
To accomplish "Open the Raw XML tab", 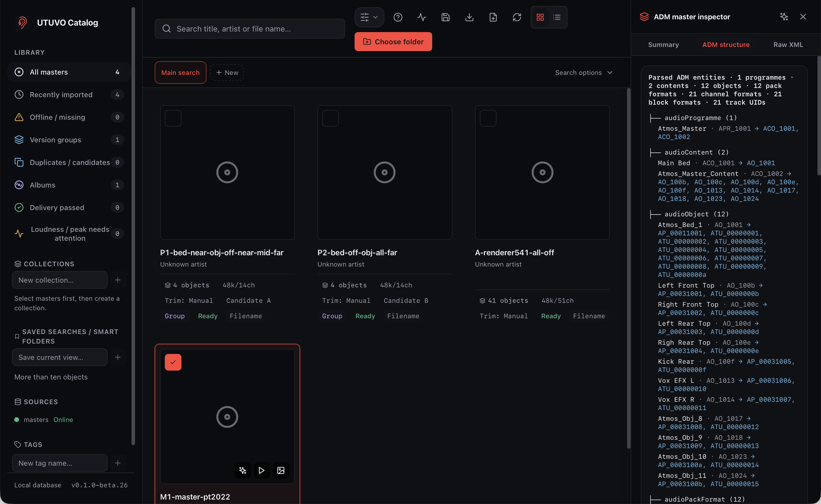I will pyautogui.click(x=788, y=45).
